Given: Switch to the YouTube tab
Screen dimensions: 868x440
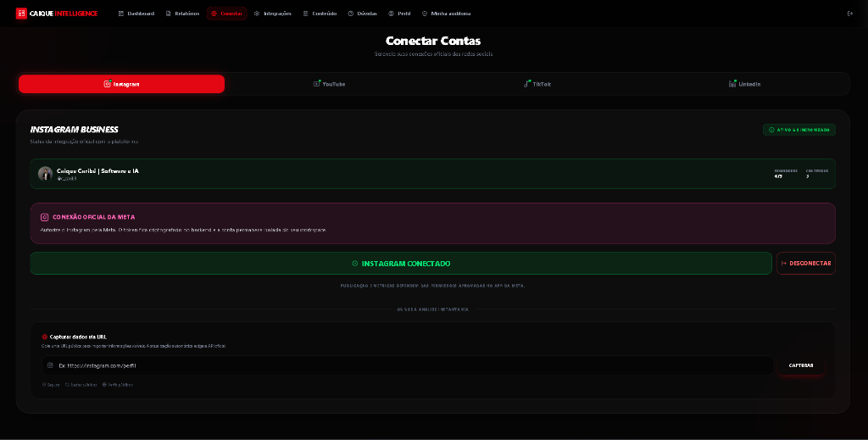Looking at the screenshot, I should tap(330, 84).
